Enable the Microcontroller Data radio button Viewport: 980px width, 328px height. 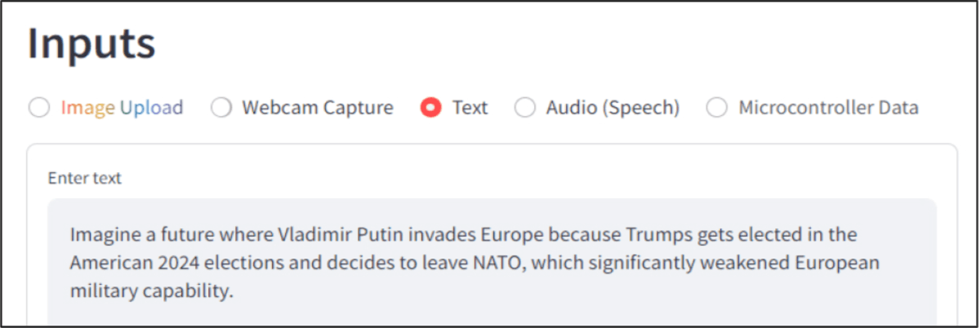717,108
